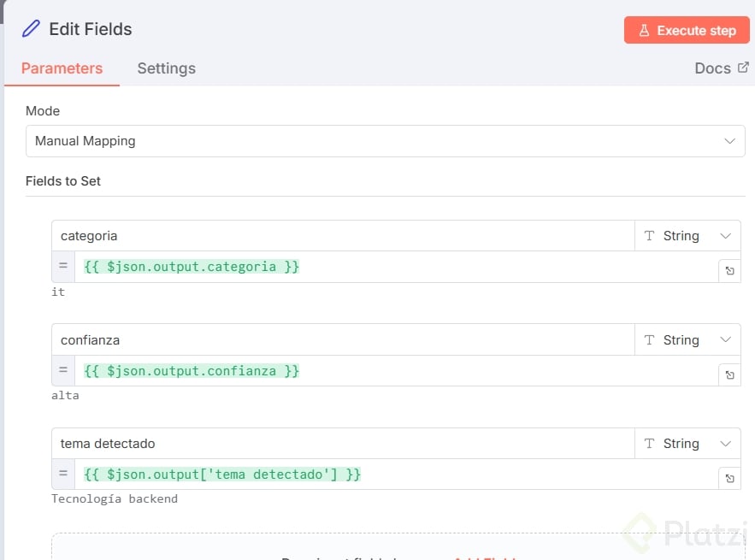Open expression editor icon for tema detectado value

tap(729, 479)
